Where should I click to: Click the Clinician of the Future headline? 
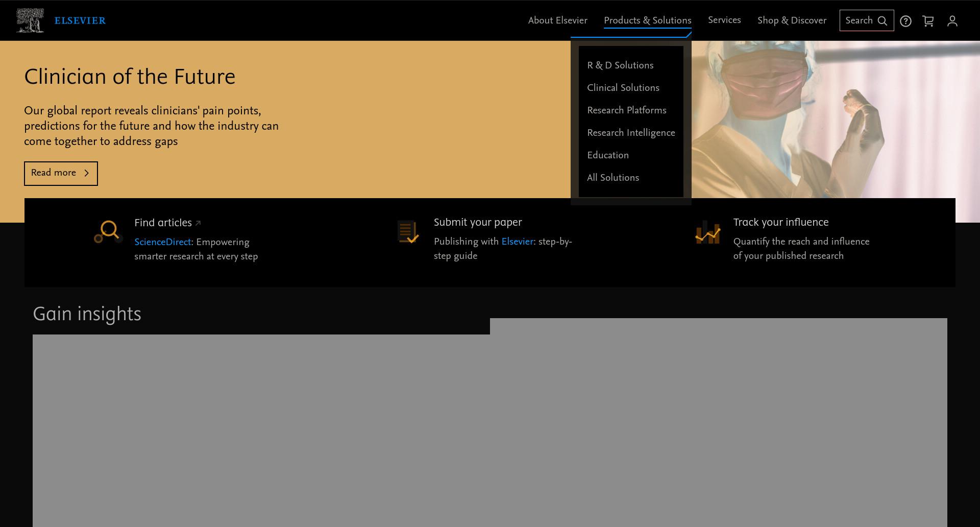130,77
